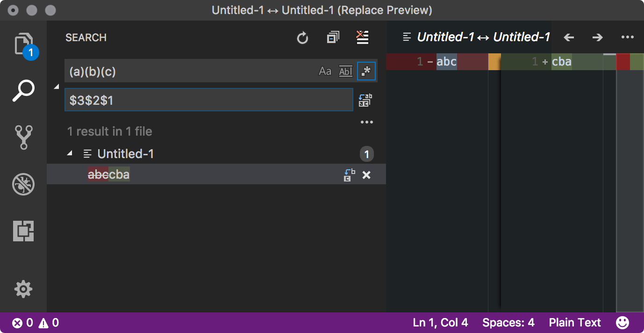Collapse all search results

pos(333,37)
